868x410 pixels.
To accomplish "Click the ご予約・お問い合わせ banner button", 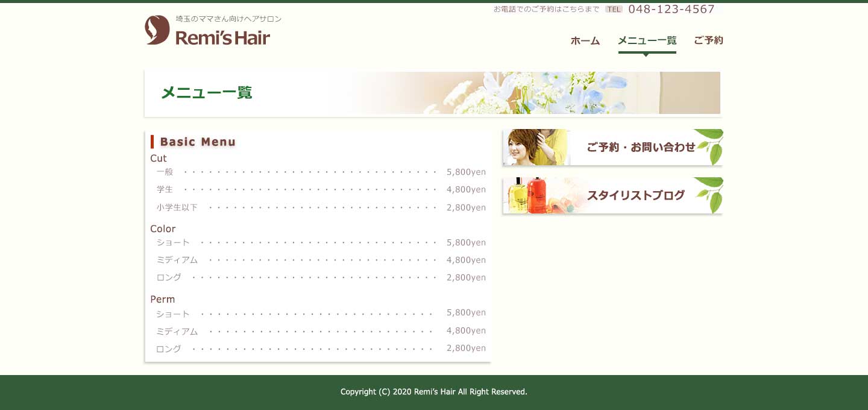I will click(x=640, y=147).
